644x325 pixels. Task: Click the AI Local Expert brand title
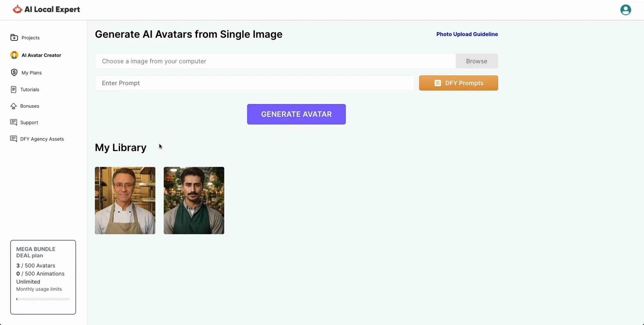52,10
